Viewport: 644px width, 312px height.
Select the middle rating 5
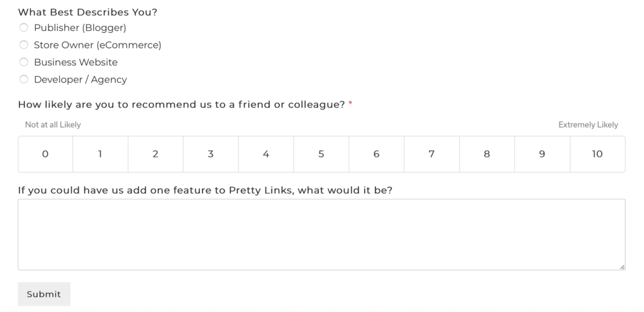[321, 154]
